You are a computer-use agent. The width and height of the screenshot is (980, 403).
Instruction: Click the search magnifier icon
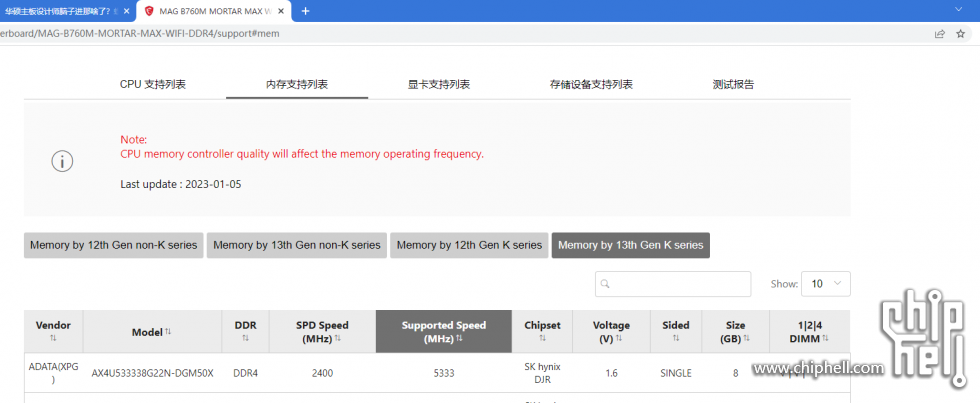click(605, 284)
